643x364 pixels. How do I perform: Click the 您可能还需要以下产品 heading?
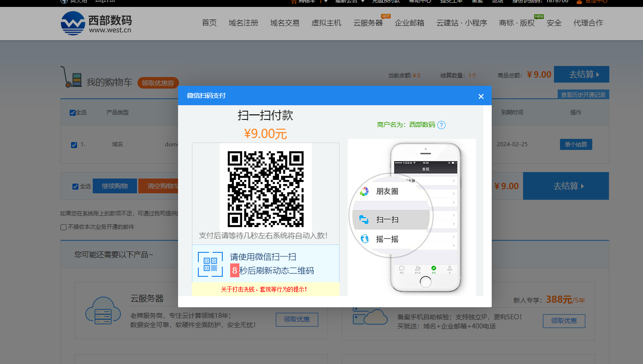point(114,255)
